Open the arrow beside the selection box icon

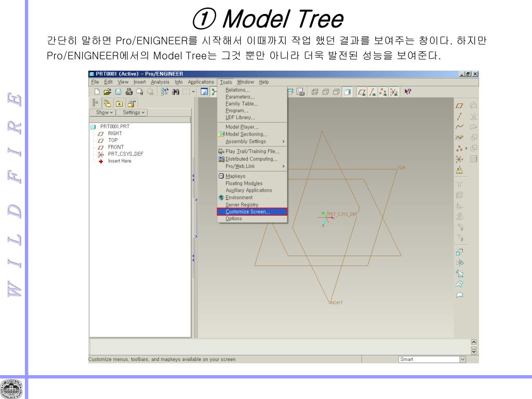point(193,91)
